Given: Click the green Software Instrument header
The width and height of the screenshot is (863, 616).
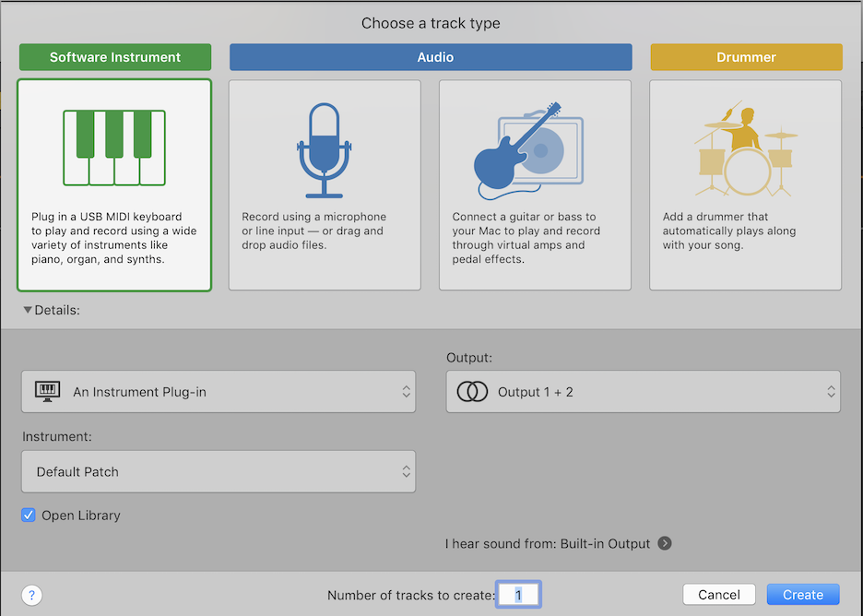Looking at the screenshot, I should pyautogui.click(x=115, y=57).
